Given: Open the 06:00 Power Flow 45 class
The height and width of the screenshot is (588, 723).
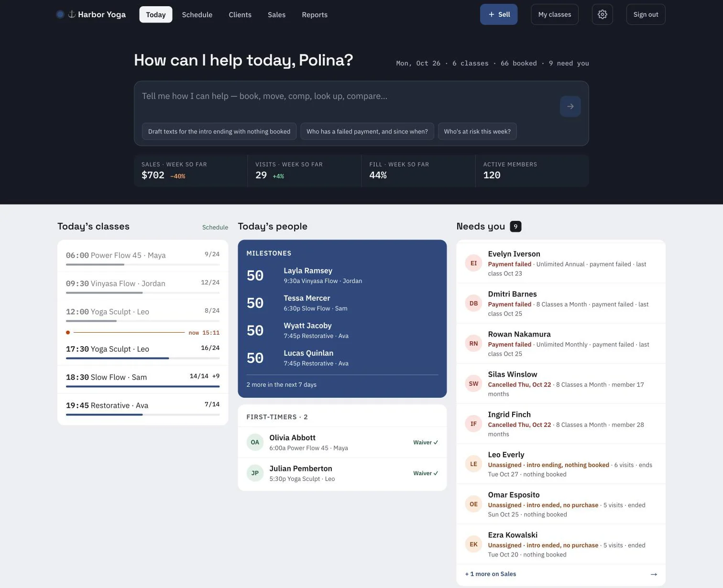Looking at the screenshot, I should pos(143,258).
